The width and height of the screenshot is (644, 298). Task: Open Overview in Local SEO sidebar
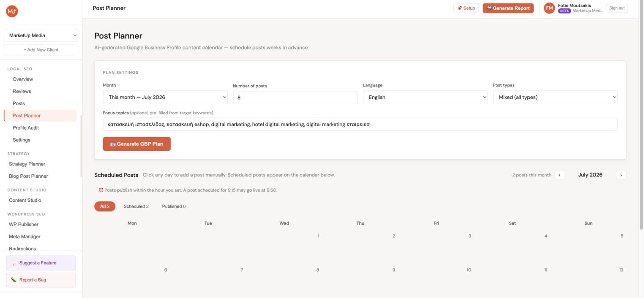tap(23, 79)
